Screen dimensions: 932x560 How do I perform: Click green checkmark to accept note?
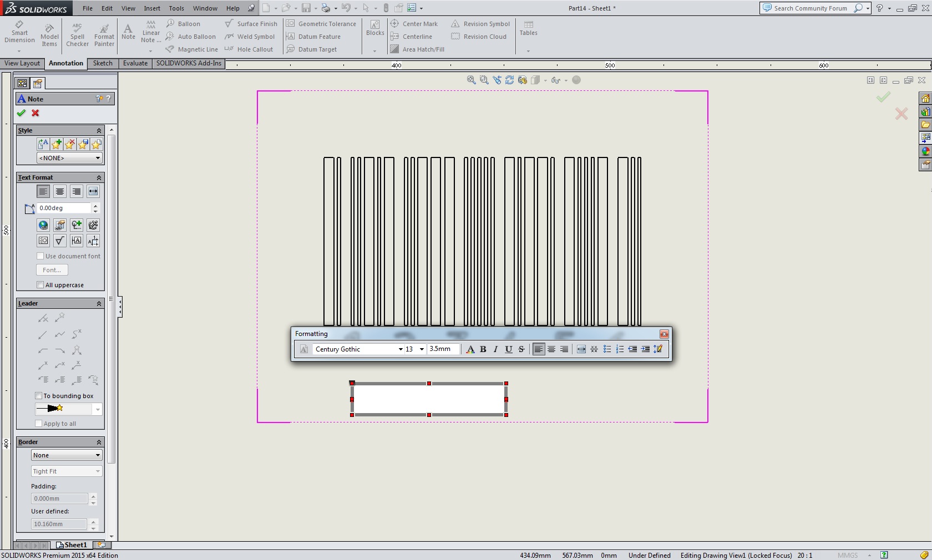coord(21,113)
